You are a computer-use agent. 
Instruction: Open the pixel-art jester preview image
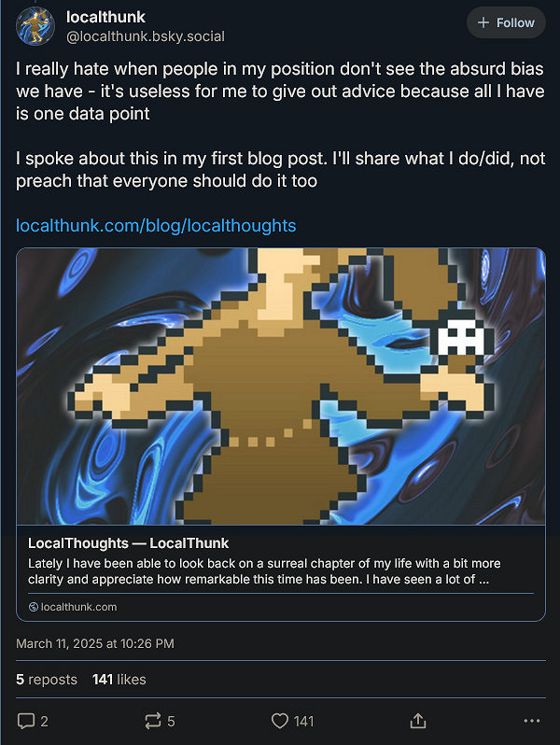point(281,387)
